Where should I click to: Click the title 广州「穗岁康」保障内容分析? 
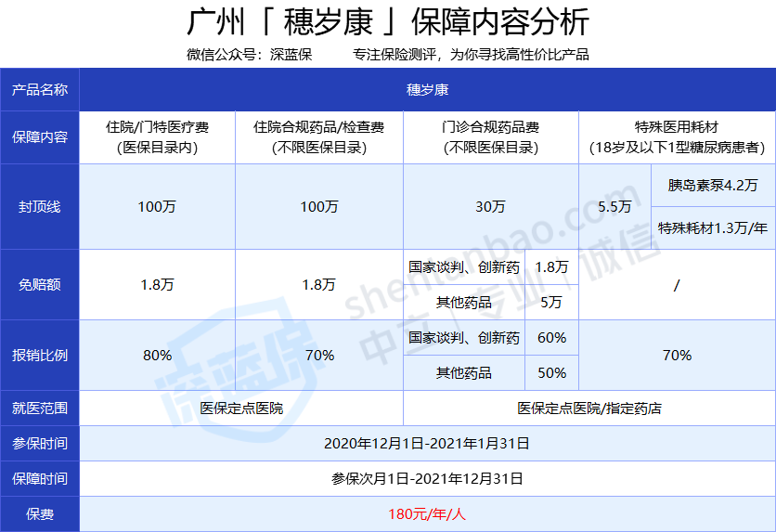pos(387,22)
